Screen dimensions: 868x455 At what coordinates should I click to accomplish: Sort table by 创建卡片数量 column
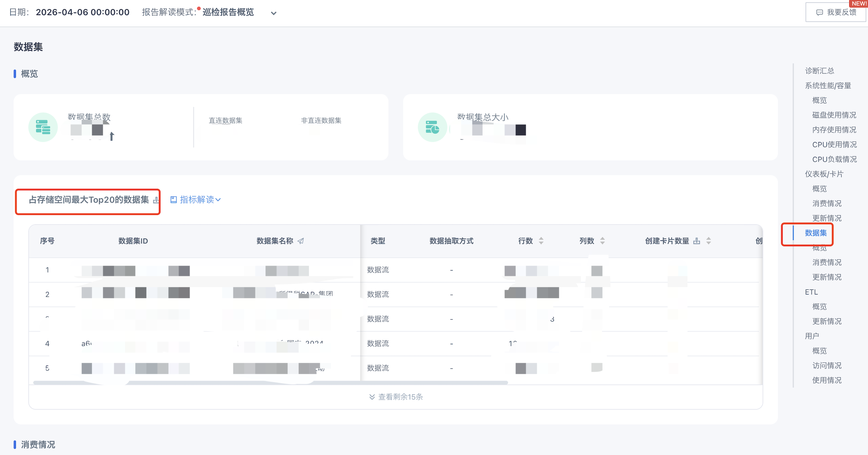[x=709, y=241]
